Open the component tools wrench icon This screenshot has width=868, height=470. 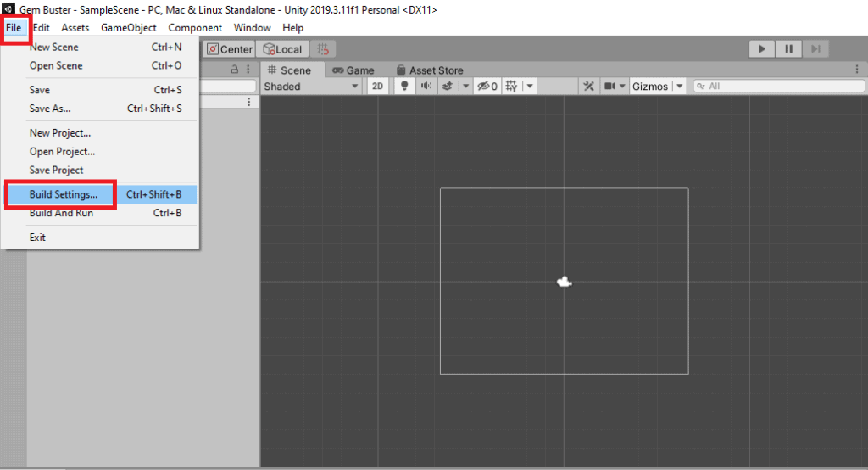pyautogui.click(x=589, y=86)
